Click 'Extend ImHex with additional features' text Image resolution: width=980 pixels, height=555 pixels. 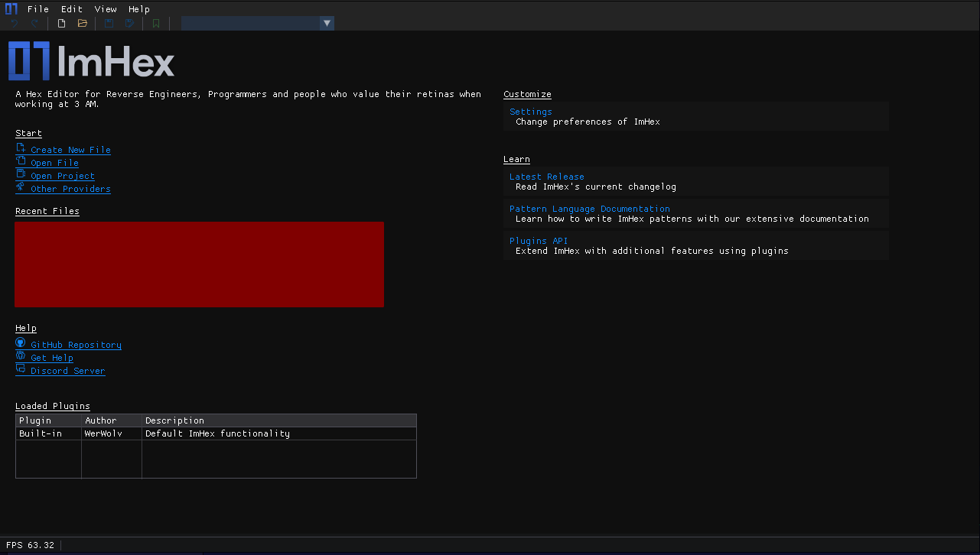[652, 251]
